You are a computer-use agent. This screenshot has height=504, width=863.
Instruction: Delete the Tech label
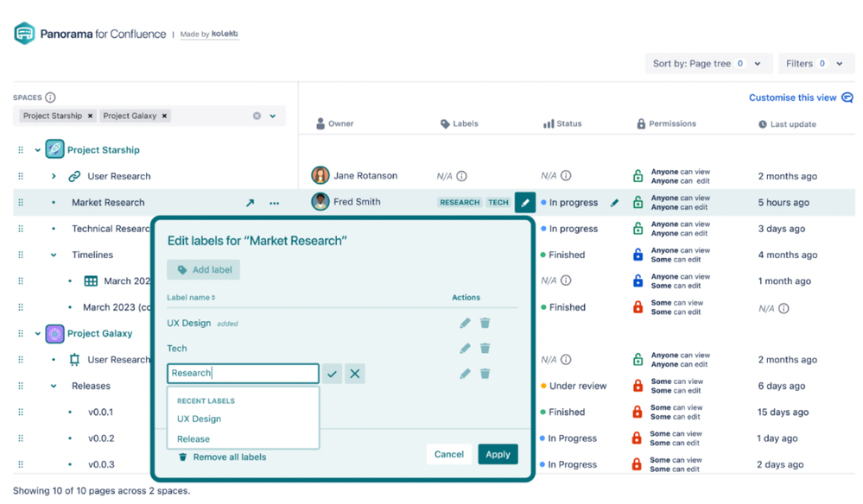pos(485,349)
